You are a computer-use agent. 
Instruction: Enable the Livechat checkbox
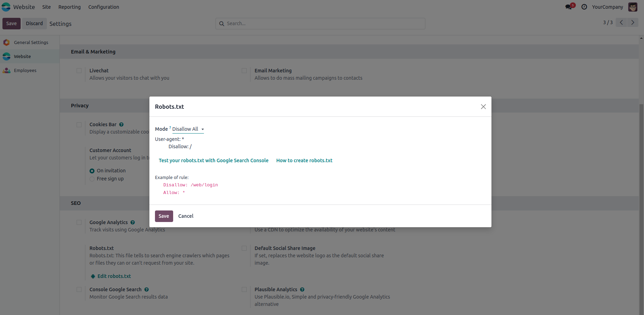tap(79, 71)
